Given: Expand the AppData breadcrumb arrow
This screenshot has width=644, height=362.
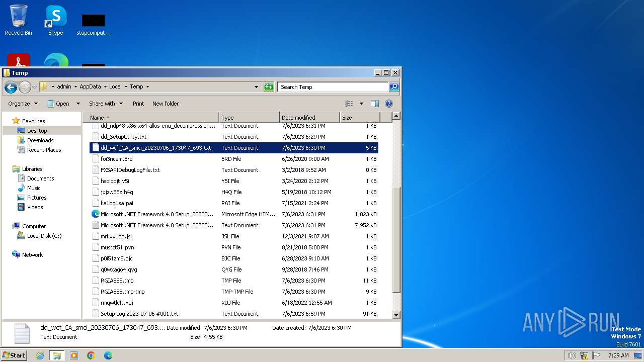Looking at the screenshot, I should tap(105, 86).
